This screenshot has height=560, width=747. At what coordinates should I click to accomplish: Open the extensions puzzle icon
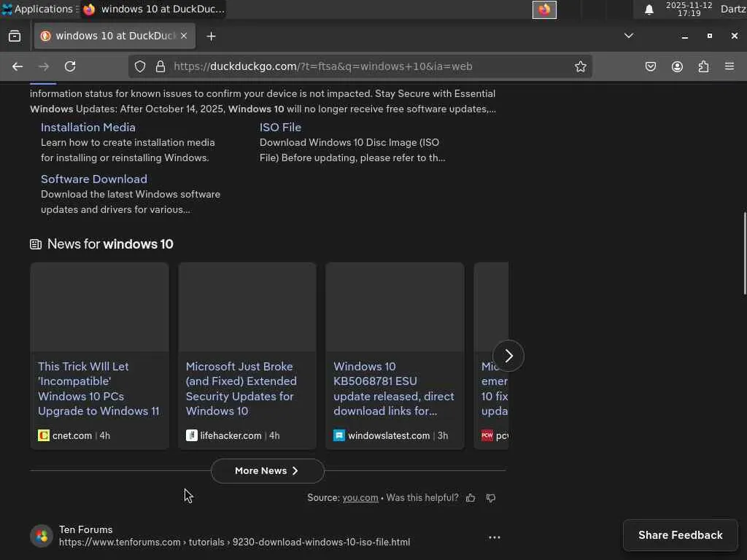tap(703, 66)
